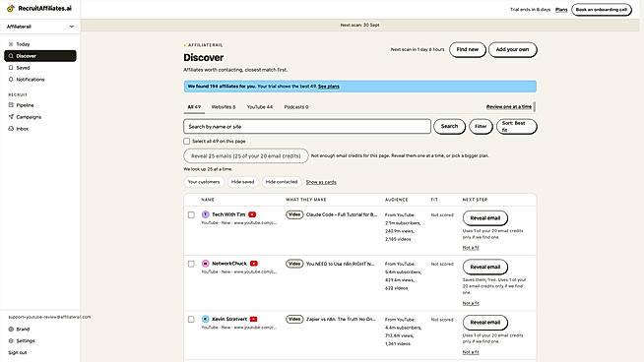Switch to the All 49 tab
The height and width of the screenshot is (362, 644).
194,106
